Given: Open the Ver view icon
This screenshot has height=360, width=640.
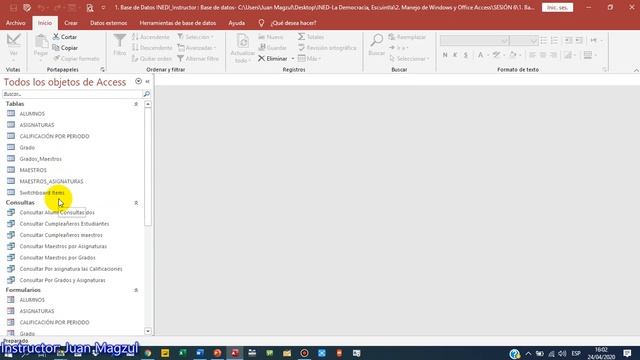Looking at the screenshot, I should coord(13,41).
